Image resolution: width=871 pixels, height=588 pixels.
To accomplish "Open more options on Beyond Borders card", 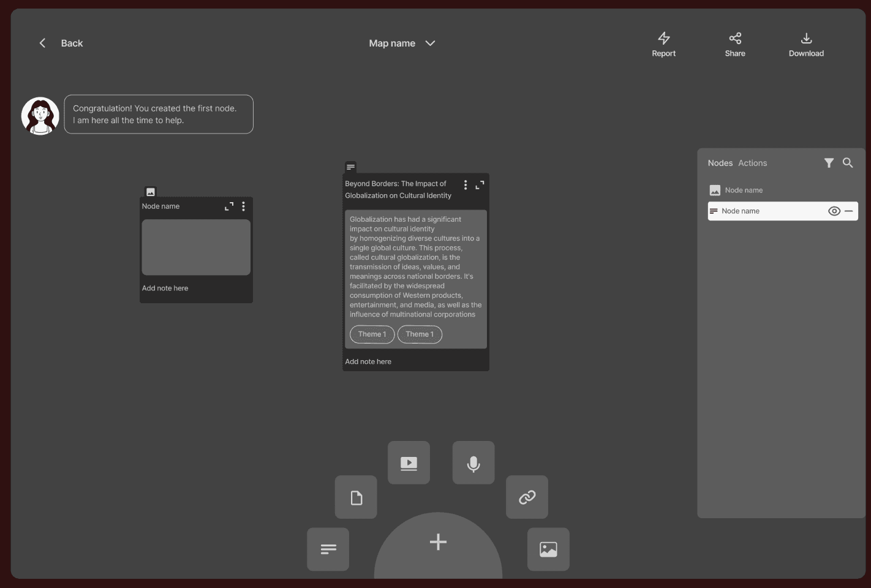I will tap(466, 184).
